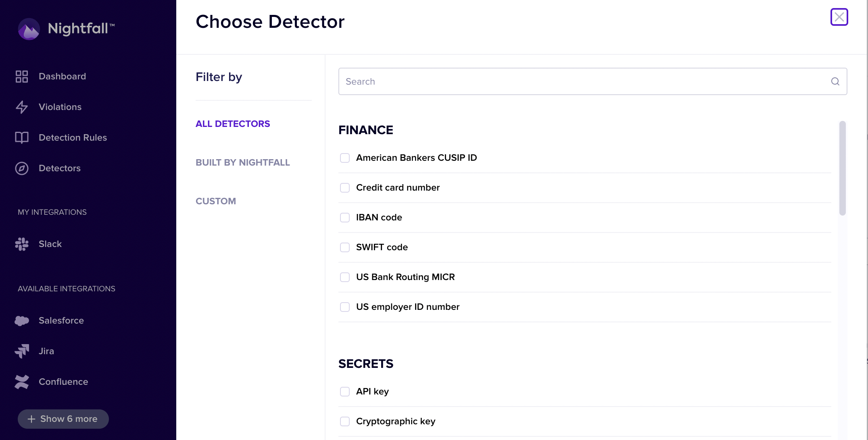Viewport: 868px width, 440px height.
Task: Click the detector list scrollbar
Action: pos(842,168)
